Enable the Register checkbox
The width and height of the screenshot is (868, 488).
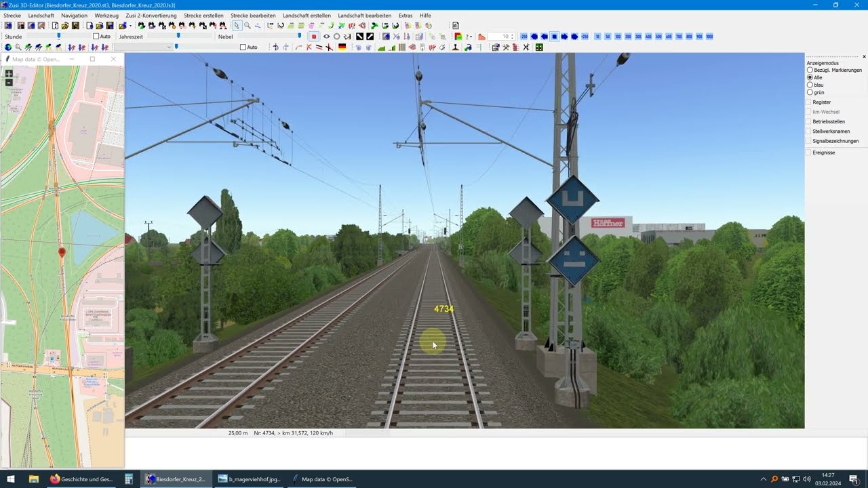click(809, 102)
